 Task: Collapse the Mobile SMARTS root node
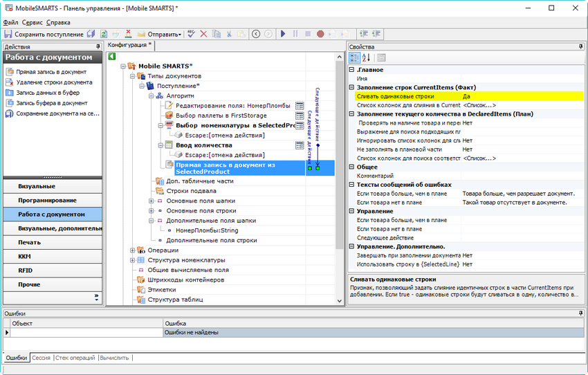[123, 66]
